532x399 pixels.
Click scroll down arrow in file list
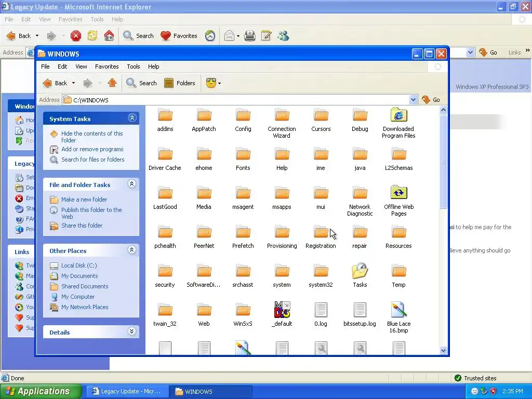(443, 351)
